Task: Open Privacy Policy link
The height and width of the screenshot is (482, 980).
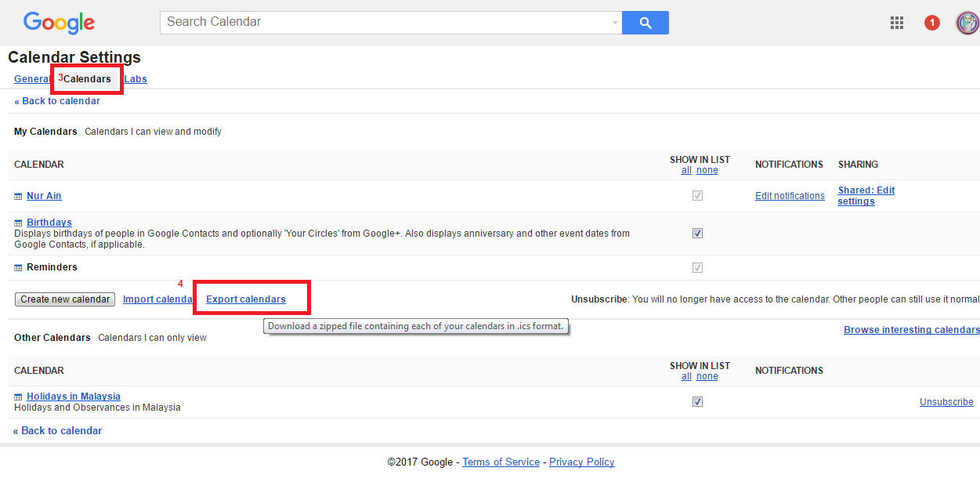Action: click(582, 462)
